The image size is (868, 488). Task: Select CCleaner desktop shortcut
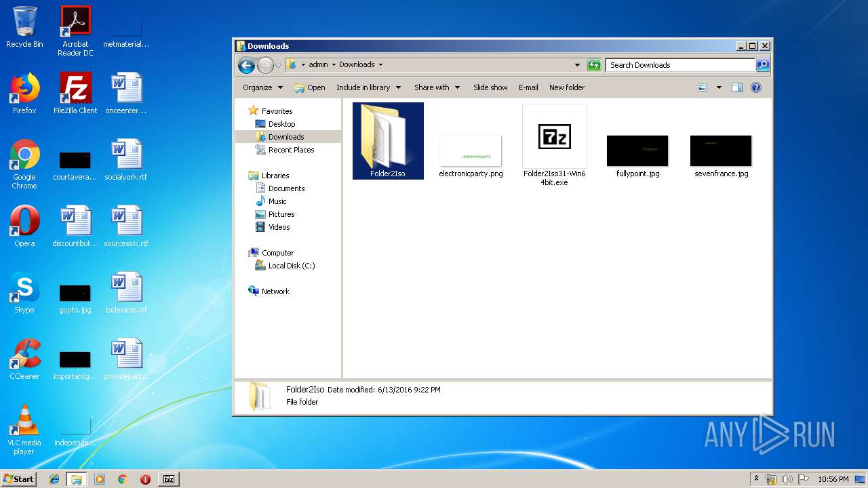tap(24, 359)
